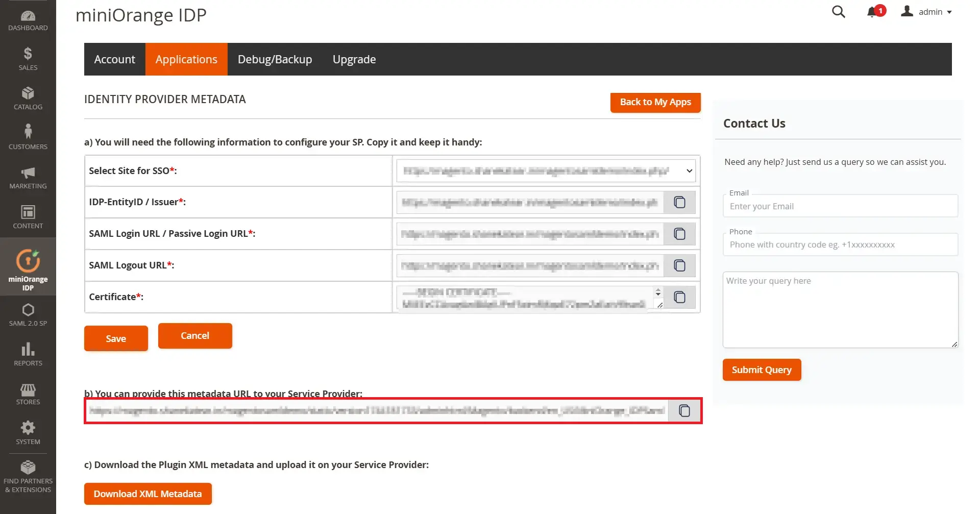980x514 pixels.
Task: Click the Write your query textarea
Action: [x=840, y=310]
